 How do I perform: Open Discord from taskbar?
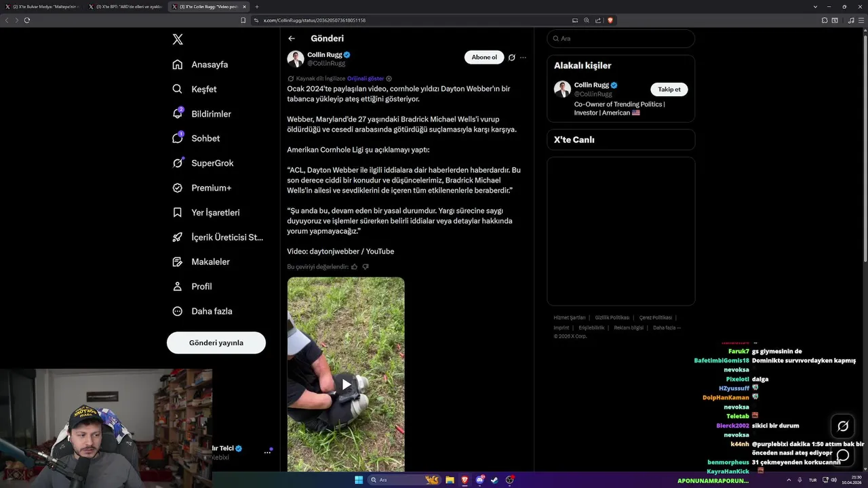click(x=480, y=480)
